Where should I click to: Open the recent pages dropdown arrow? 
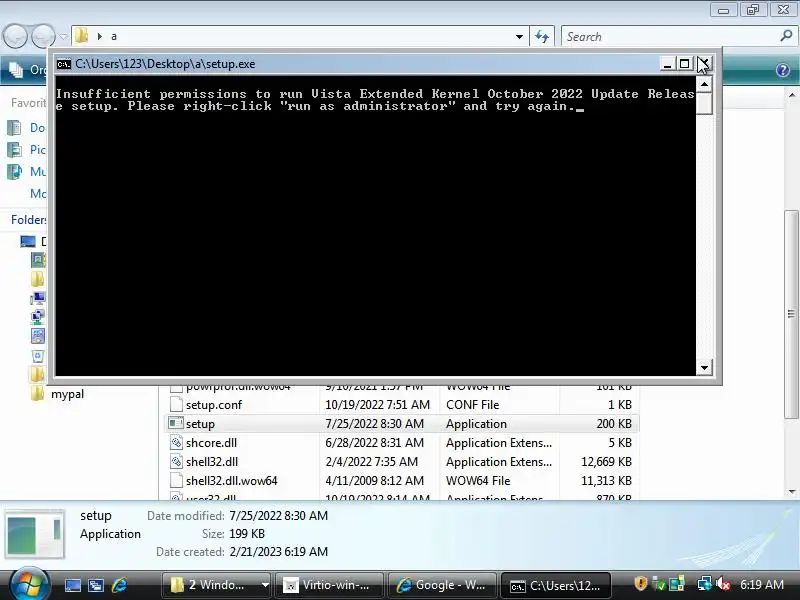[63, 36]
